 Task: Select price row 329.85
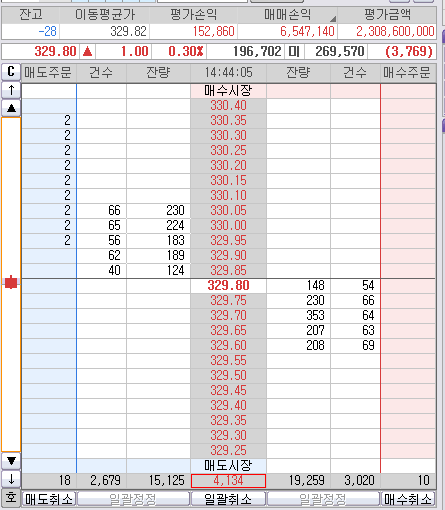click(228, 271)
